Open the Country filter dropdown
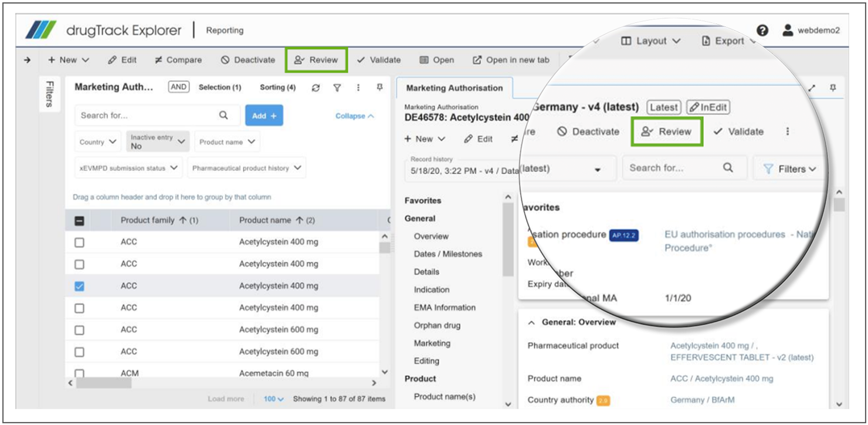This screenshot has height=425, width=868. tap(98, 142)
